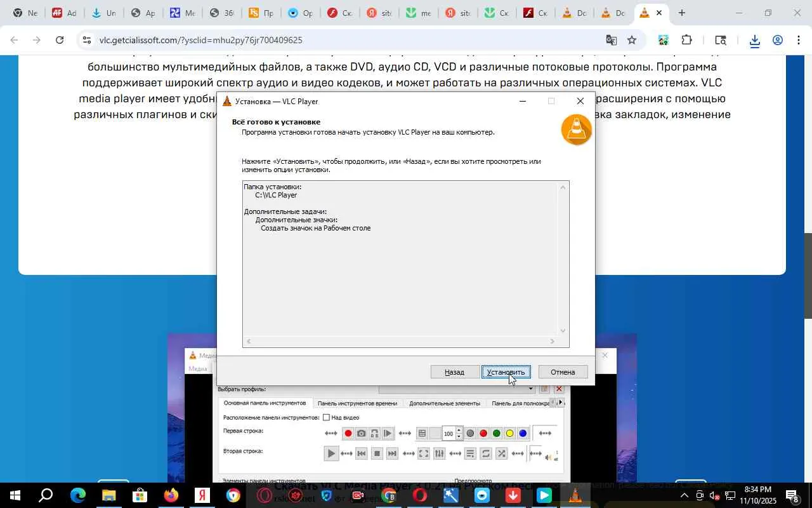The width and height of the screenshot is (812, 508).
Task: Open Firefox from the taskbar
Action: pos(171,495)
